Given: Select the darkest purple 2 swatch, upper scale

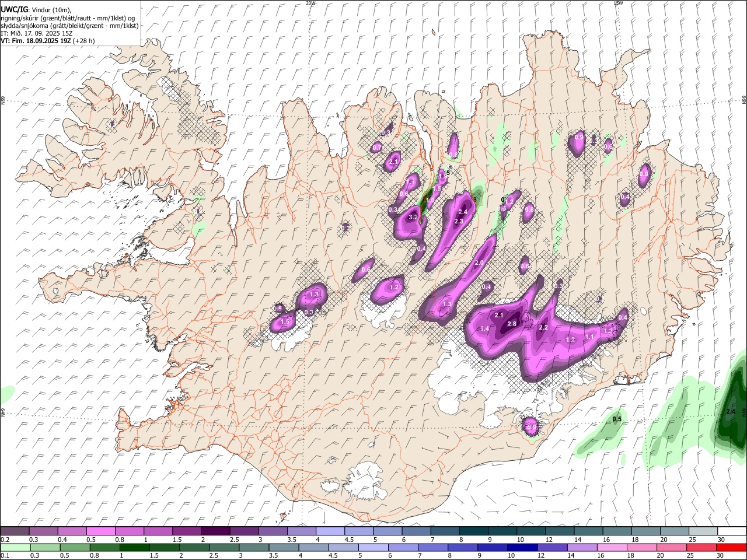Looking at the screenshot, I should 215,531.
